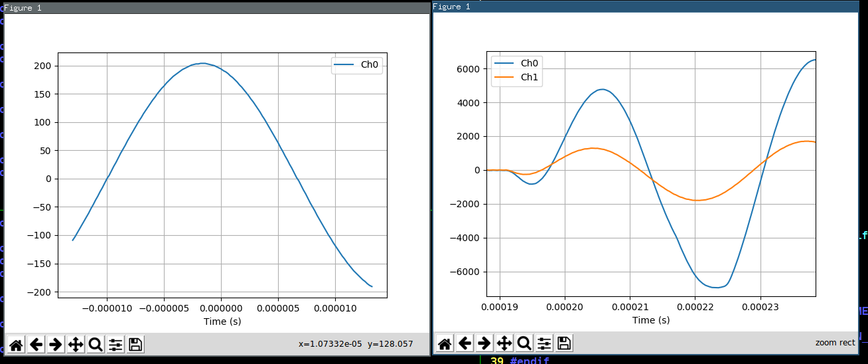Save the left figure with floppy icon

[x=135, y=344]
